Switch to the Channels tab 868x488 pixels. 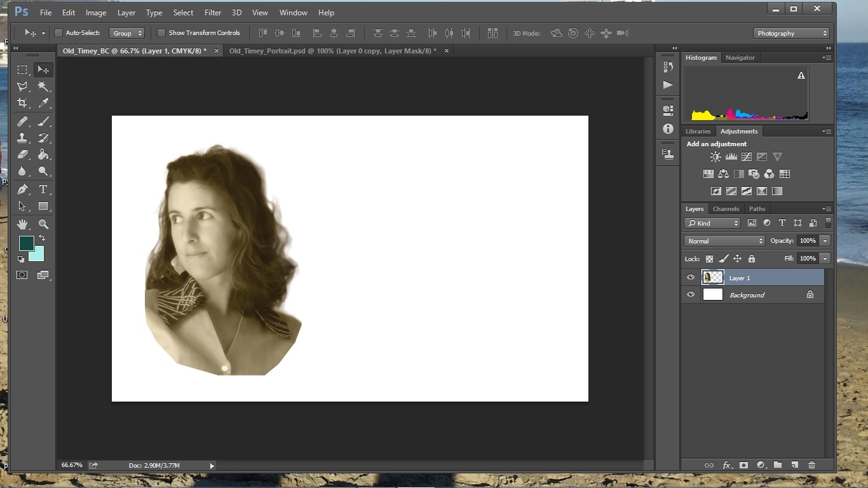(726, 208)
